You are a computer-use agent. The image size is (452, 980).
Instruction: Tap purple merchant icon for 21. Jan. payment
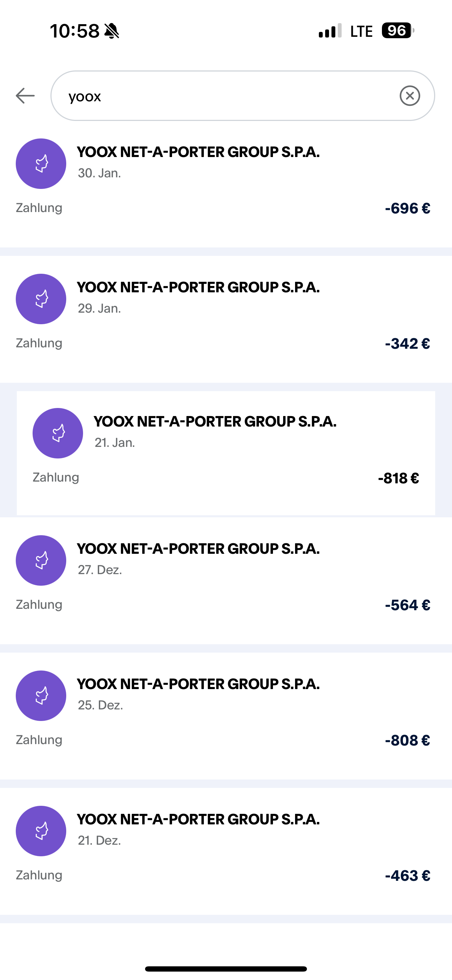[x=58, y=433]
